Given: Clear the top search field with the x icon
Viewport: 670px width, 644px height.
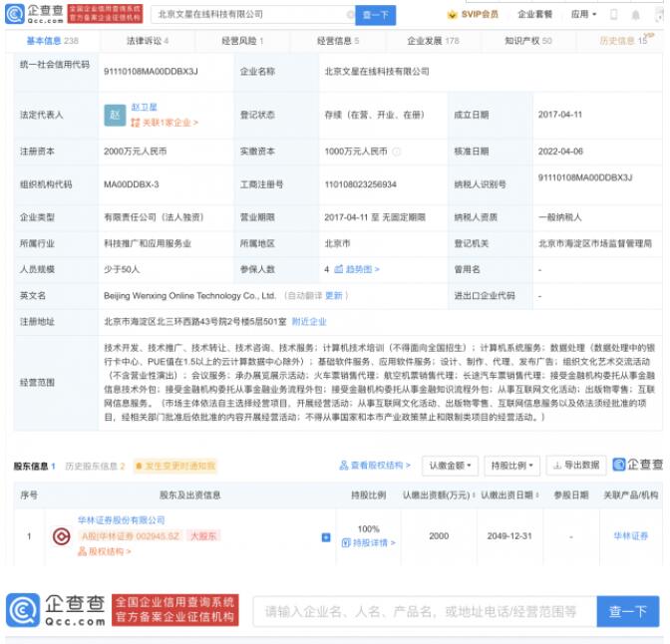Looking at the screenshot, I should pos(350,15).
